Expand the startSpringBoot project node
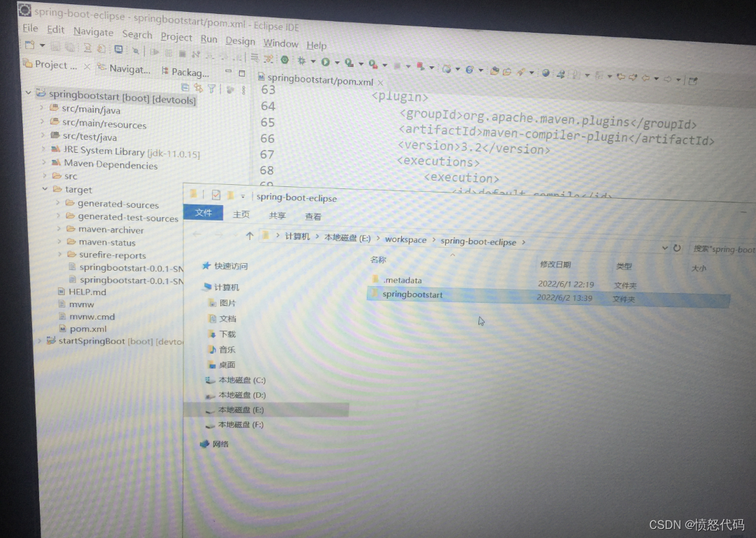Viewport: 756px width, 538px height. tap(40, 341)
